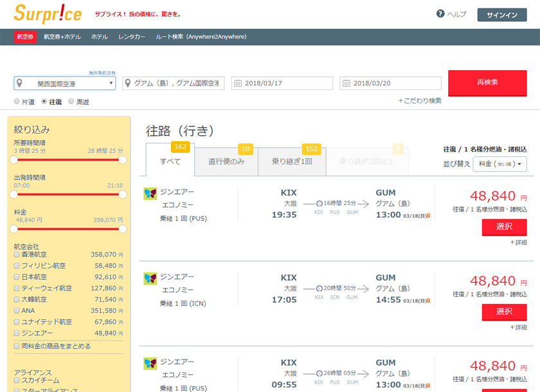Click the 料金 maximum price slider handle
This screenshot has height=392, width=540.
pos(122,229)
